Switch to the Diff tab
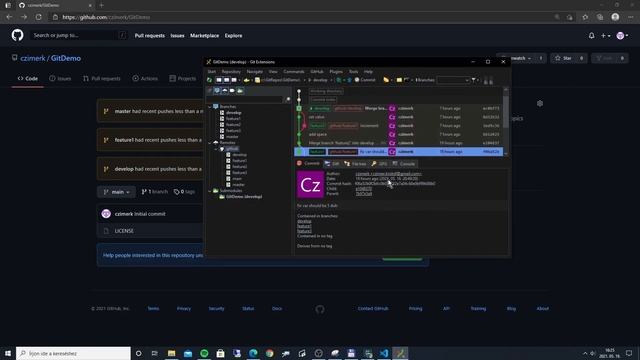Viewport: 640px width, 360px height. 332,164
